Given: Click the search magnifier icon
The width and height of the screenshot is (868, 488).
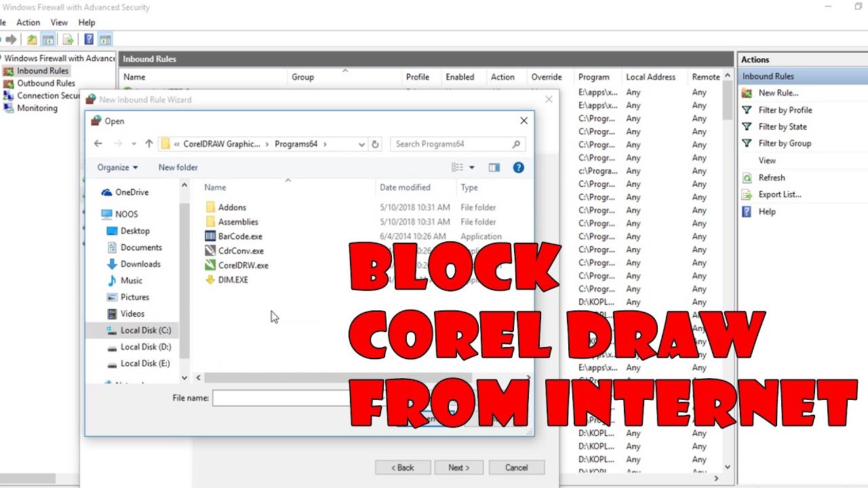Looking at the screenshot, I should (516, 144).
